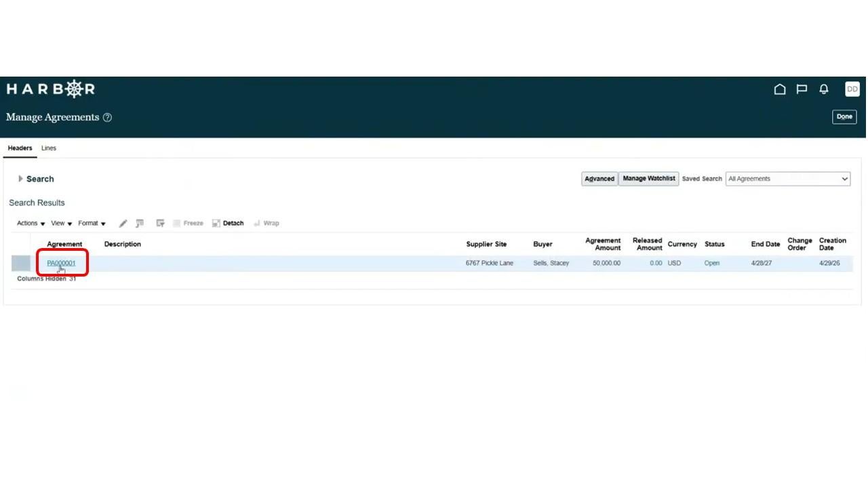Sort by Change Order column header

pos(800,244)
